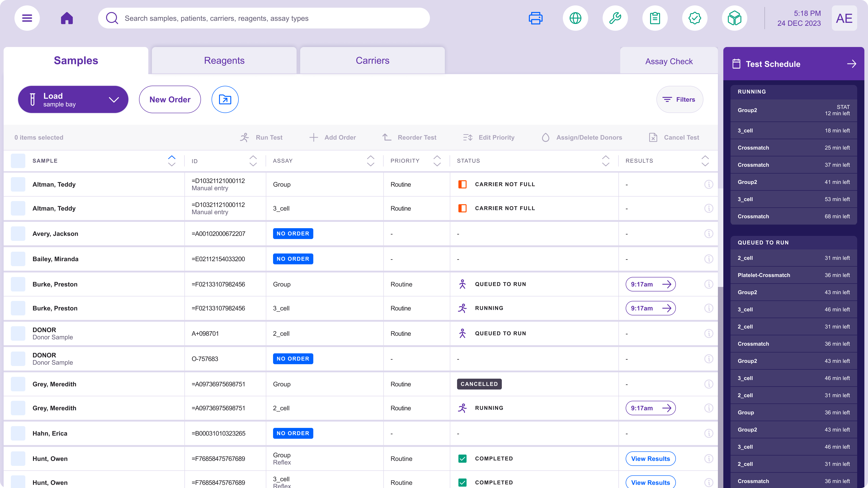Check the select-all checkbox in header
Image resolution: width=868 pixels, height=488 pixels.
[x=18, y=161]
